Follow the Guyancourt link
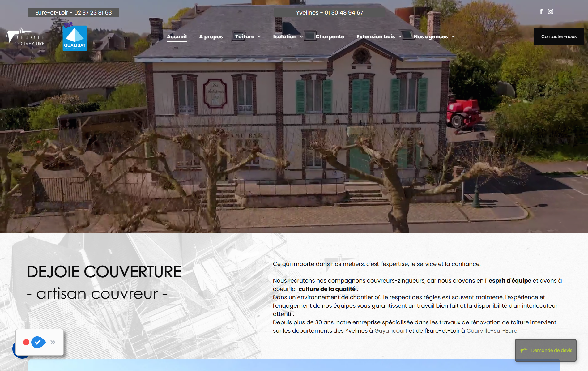The height and width of the screenshot is (371, 588). [391, 331]
